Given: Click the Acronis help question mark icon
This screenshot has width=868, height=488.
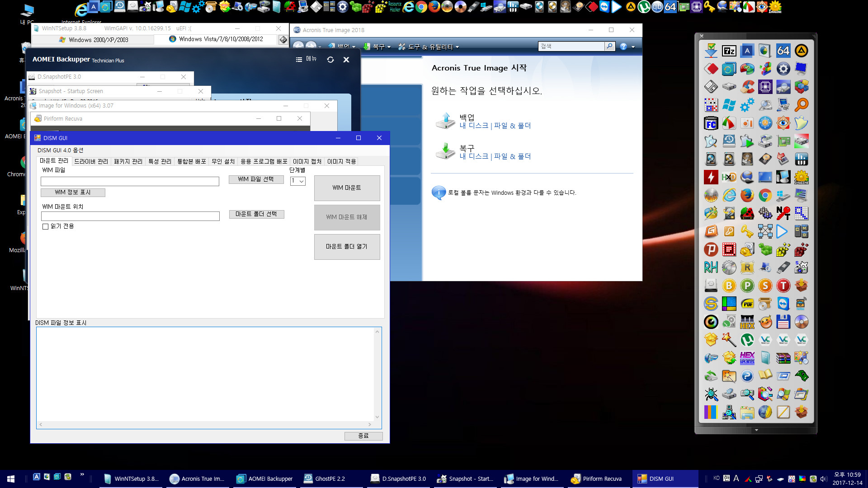Looking at the screenshot, I should click(x=623, y=47).
